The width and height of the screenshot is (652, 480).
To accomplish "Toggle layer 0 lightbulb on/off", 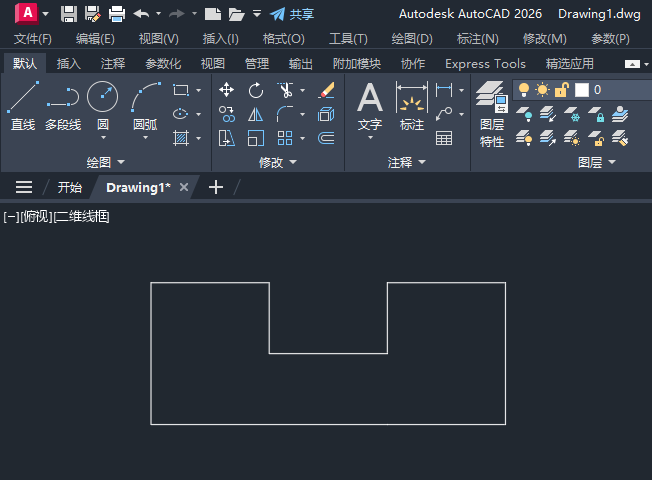I will pyautogui.click(x=524, y=90).
